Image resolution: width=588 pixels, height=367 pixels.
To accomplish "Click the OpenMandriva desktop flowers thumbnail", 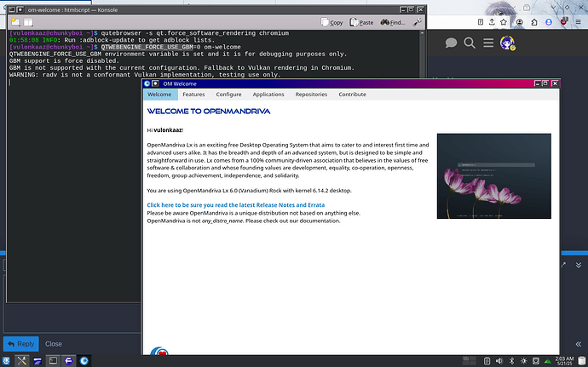I will 494,175.
